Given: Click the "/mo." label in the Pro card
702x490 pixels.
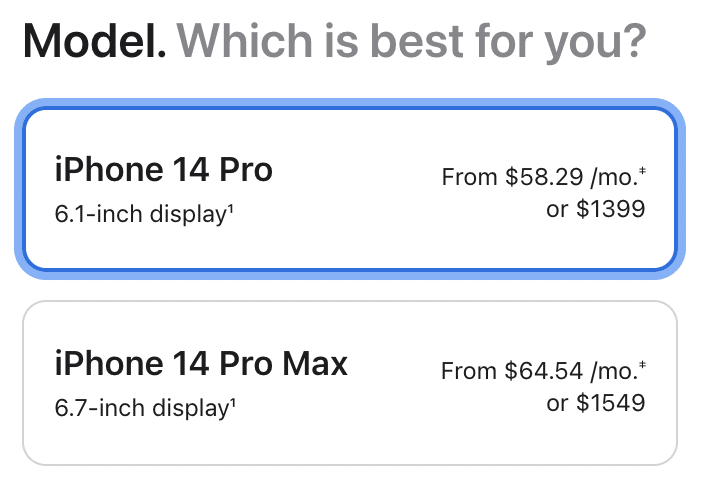Looking at the screenshot, I should pos(612,178).
